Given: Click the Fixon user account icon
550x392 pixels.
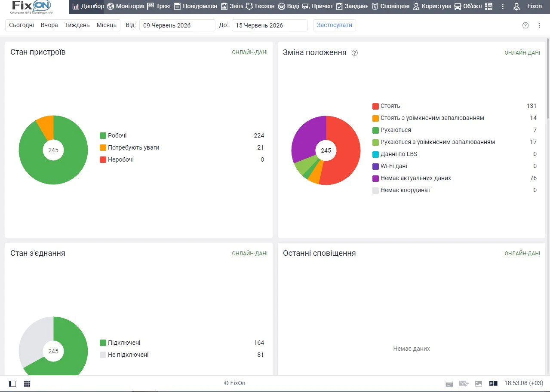Looking at the screenshot, I should (x=516, y=6).
